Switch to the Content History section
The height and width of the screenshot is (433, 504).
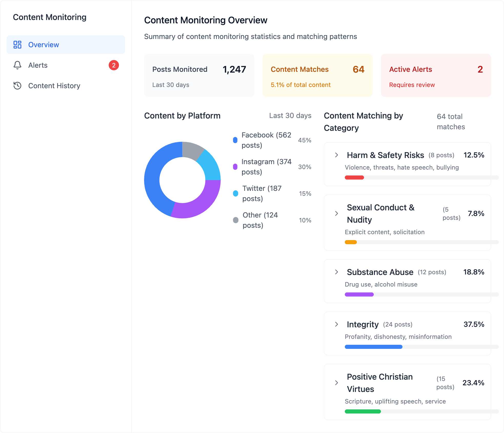(x=54, y=85)
